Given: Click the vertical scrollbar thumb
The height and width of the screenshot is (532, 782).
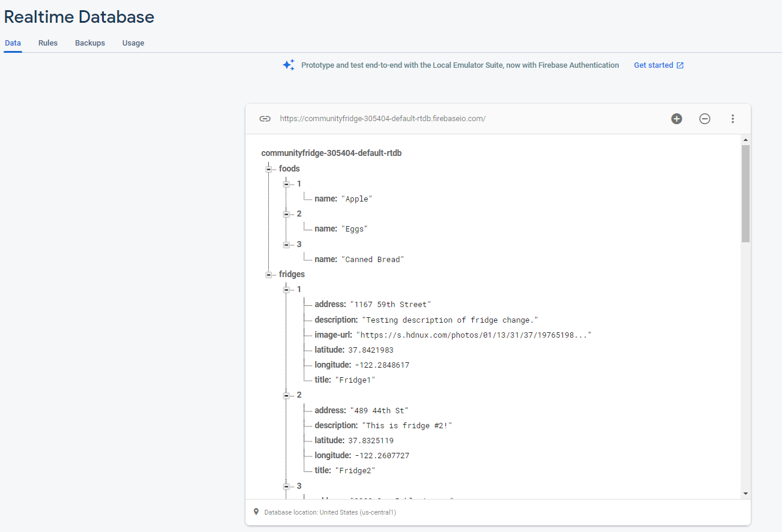Looking at the screenshot, I should (x=745, y=193).
